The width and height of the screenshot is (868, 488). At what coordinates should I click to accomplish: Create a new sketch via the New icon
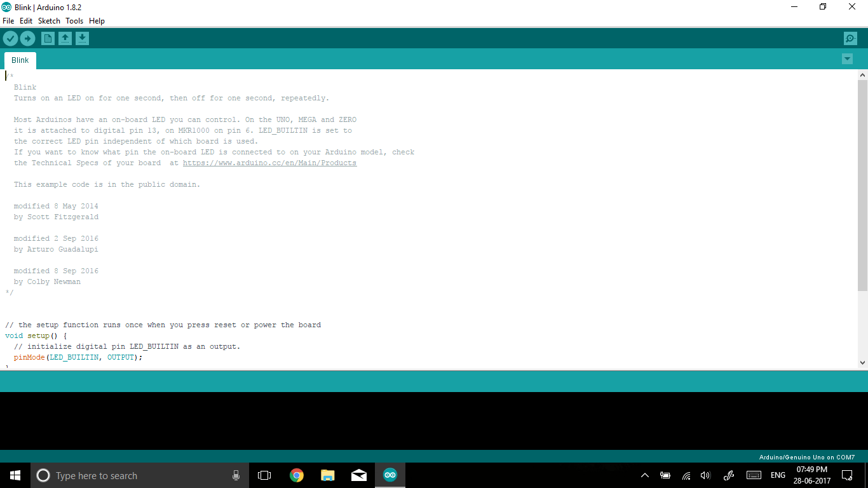tap(48, 38)
